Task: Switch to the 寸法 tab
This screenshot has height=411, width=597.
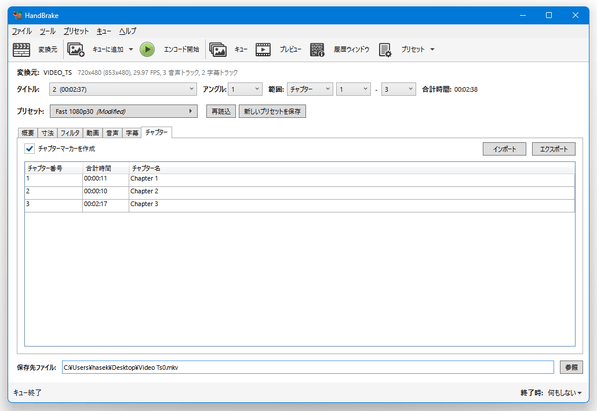Action: (x=48, y=133)
